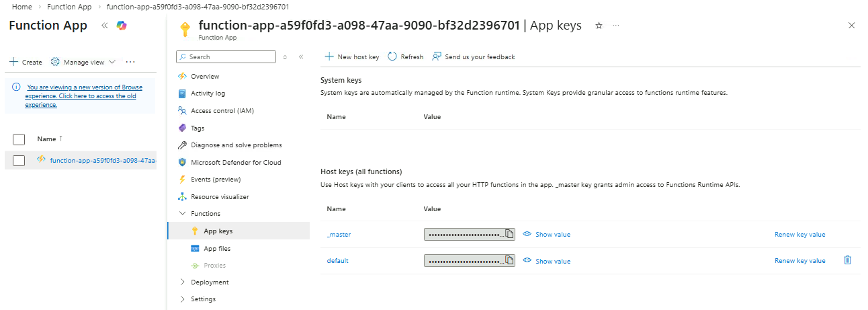Tick the select-all checkbox beside Name
Viewport: 868px width, 310px height.
coord(19,139)
